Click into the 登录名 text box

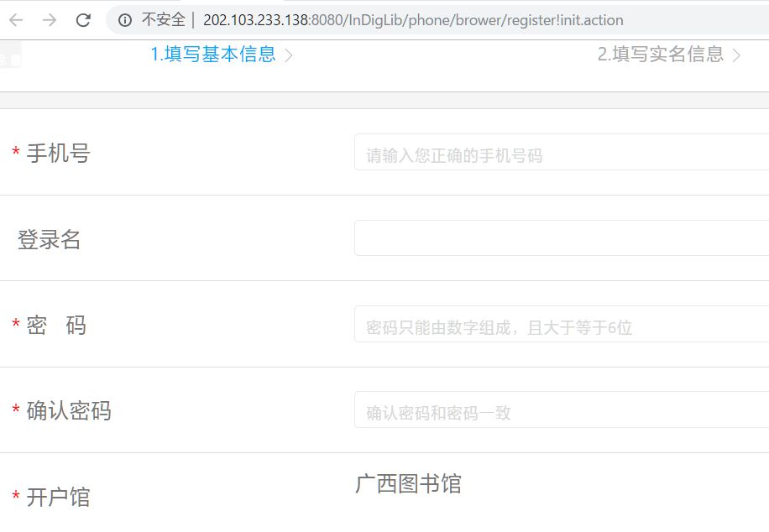(561, 238)
